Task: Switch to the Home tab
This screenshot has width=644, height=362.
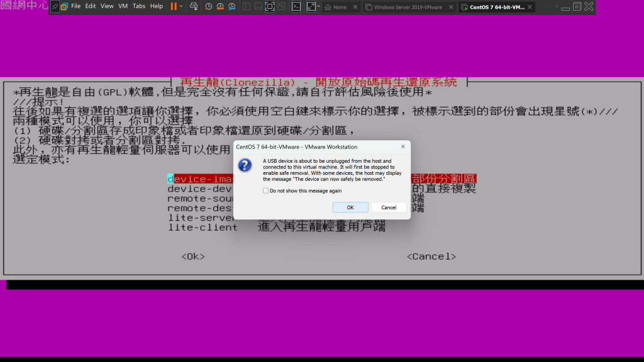Action: pos(340,8)
